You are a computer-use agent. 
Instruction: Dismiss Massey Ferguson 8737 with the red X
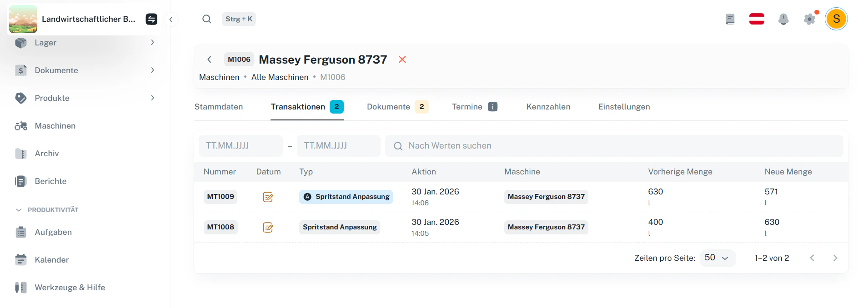402,60
